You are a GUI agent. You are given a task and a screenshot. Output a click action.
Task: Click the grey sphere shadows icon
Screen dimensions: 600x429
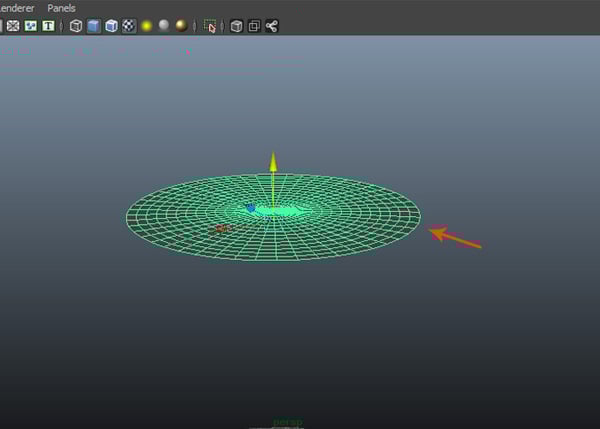click(x=163, y=26)
